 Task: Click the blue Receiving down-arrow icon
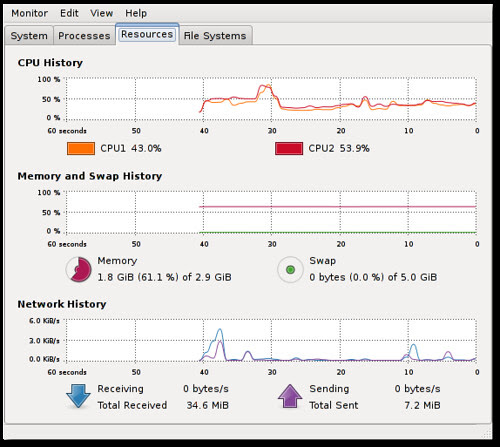coord(78,396)
